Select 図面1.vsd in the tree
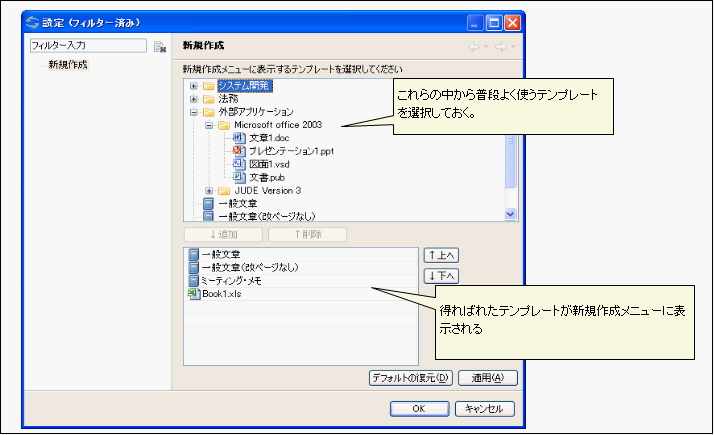 pos(269,164)
